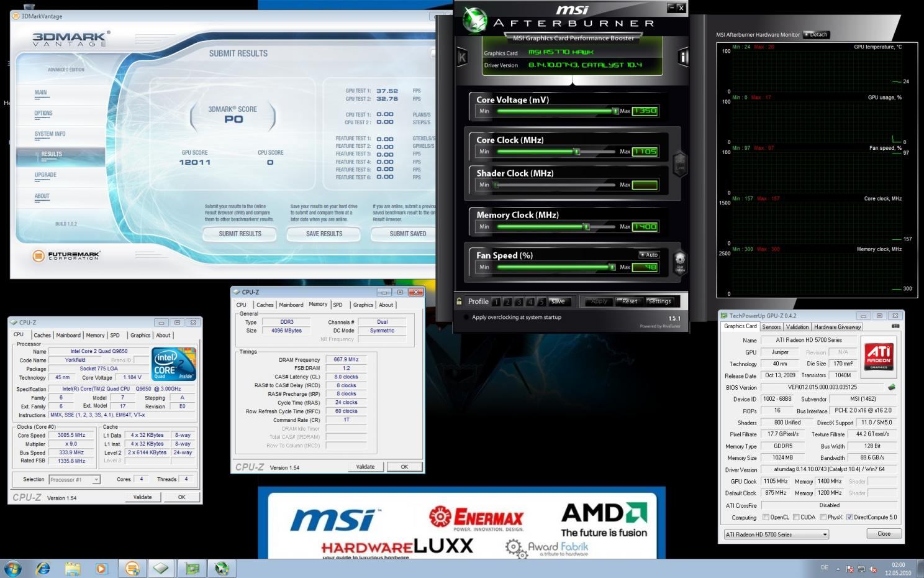Image resolution: width=924 pixels, height=578 pixels.
Task: Select profile slot 5 in Afterburner
Action: (541, 302)
